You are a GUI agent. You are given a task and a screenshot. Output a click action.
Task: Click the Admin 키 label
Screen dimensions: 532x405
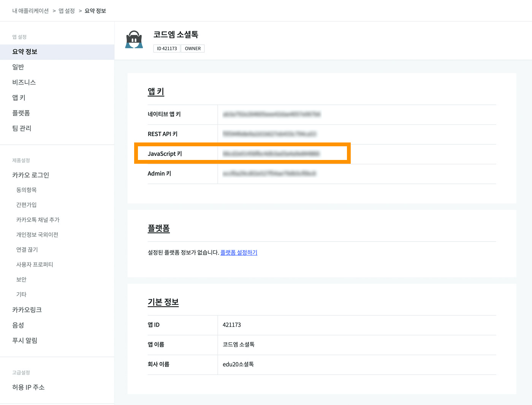[x=159, y=173]
